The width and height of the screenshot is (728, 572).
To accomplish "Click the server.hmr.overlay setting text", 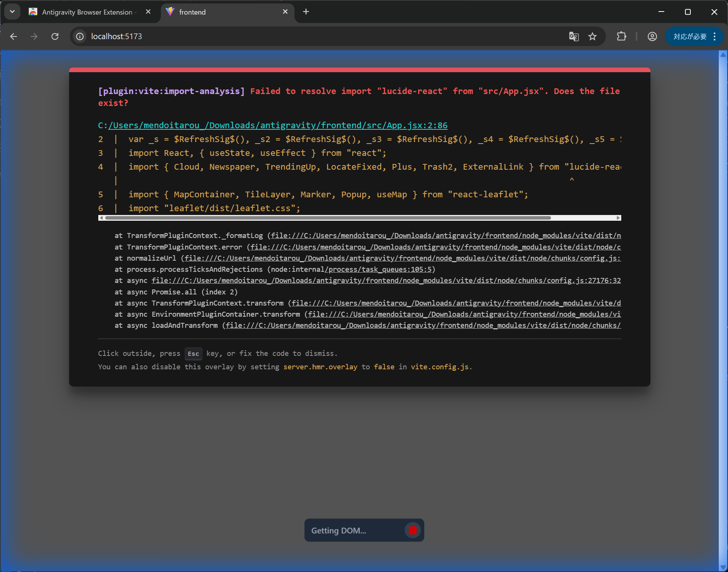I will tap(321, 367).
